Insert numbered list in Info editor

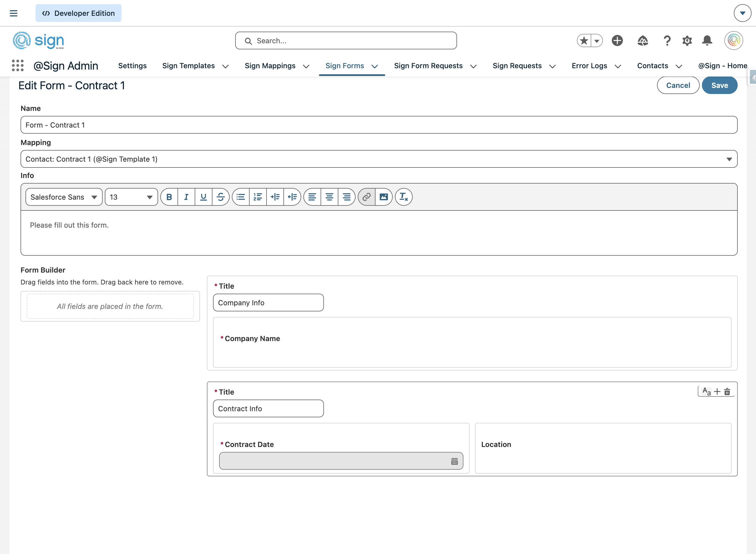pos(258,197)
